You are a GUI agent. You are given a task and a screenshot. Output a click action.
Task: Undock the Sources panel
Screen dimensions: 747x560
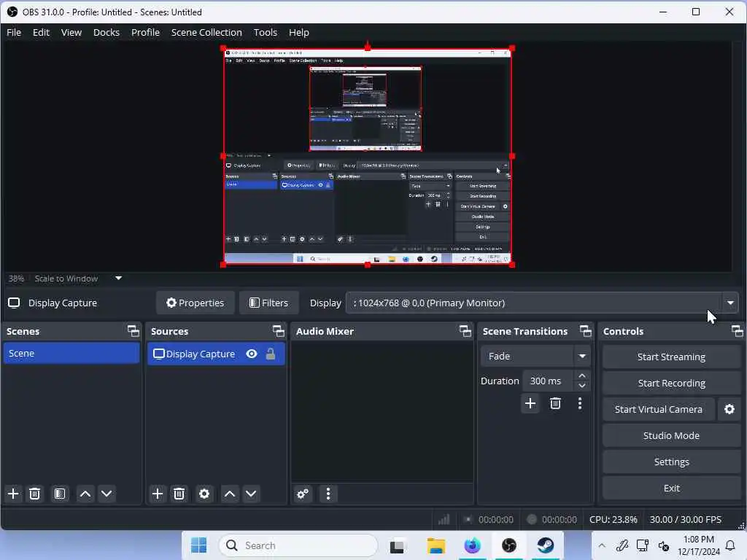278,331
